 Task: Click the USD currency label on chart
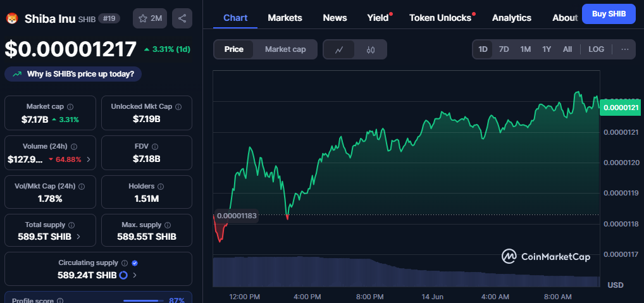coord(616,285)
